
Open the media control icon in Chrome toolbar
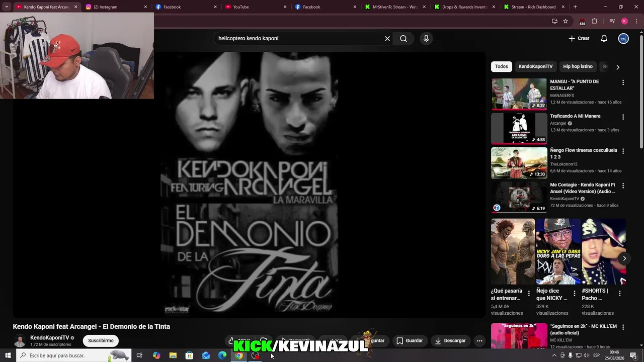coord(612,21)
